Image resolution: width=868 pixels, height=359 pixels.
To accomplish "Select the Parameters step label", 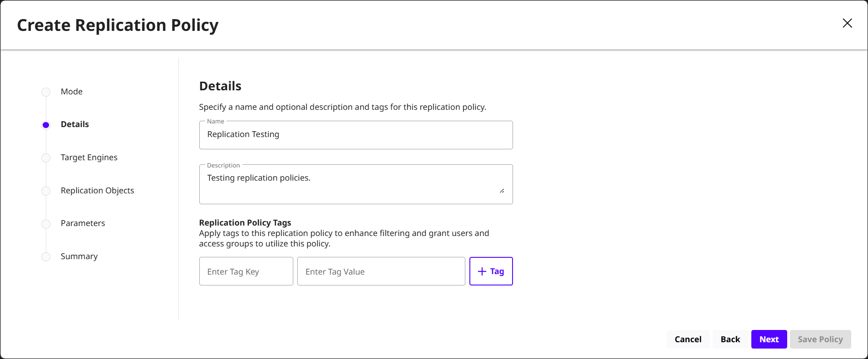I will pyautogui.click(x=83, y=223).
